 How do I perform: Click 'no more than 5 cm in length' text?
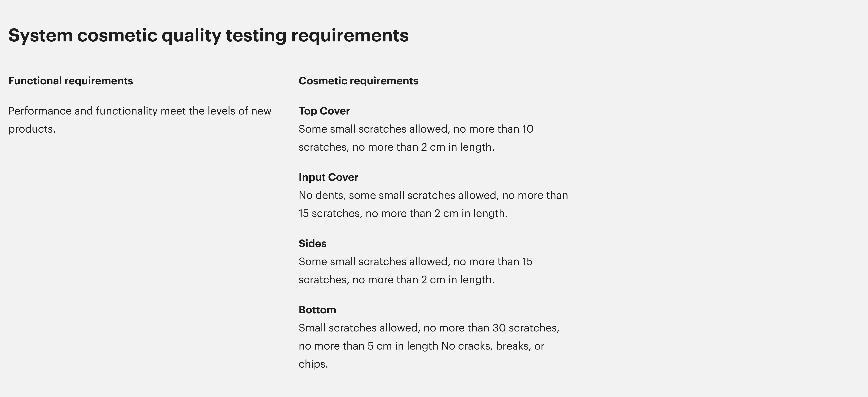pos(368,346)
